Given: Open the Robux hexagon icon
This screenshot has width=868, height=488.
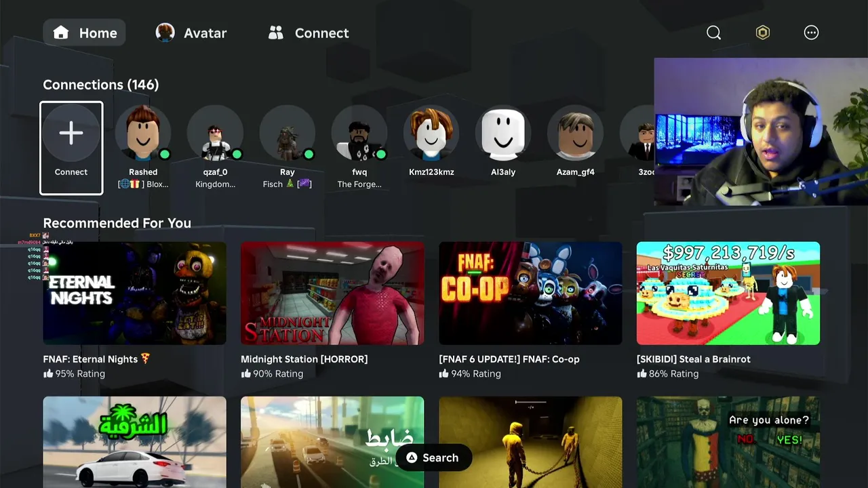Looking at the screenshot, I should click(x=762, y=33).
